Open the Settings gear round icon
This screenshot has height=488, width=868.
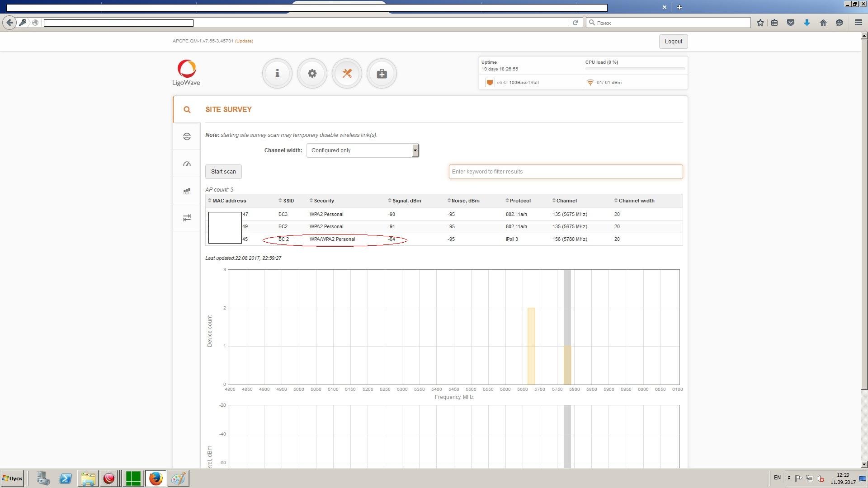tap(312, 73)
